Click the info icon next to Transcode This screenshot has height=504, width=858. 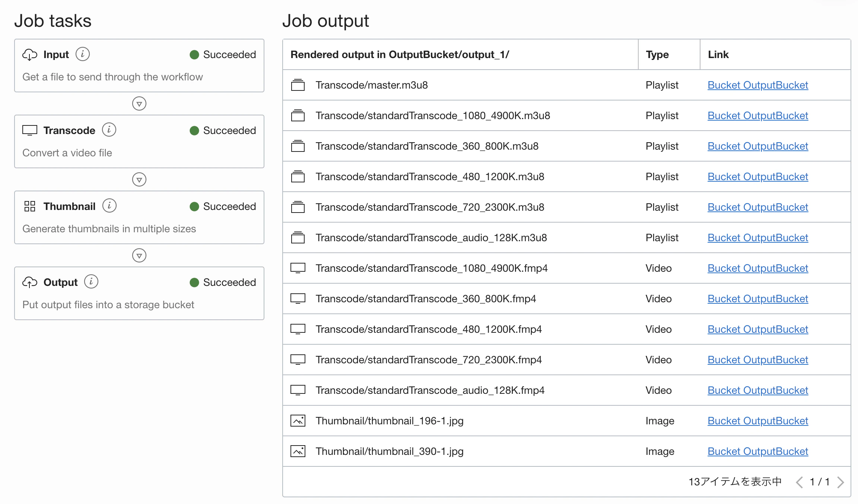pyautogui.click(x=109, y=130)
